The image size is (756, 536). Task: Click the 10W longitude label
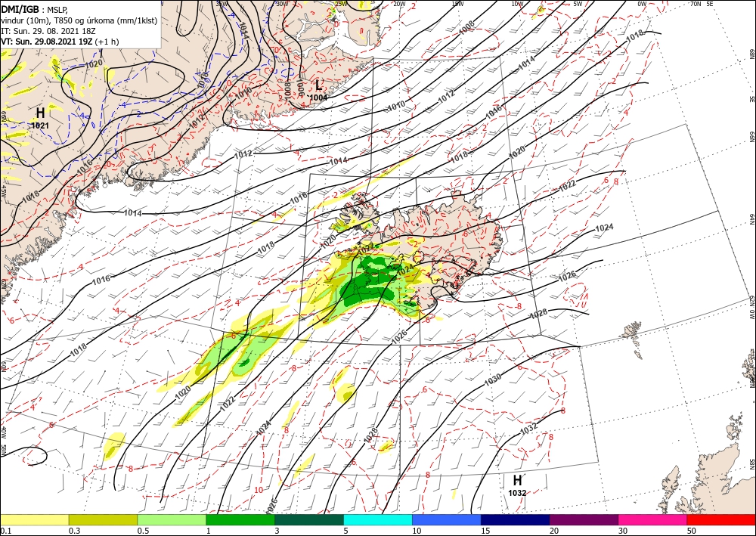coord(517,4)
